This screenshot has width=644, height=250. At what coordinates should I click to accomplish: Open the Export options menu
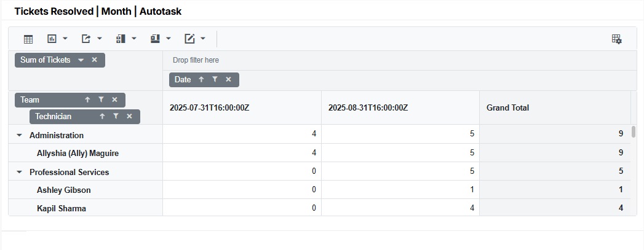click(x=92, y=39)
